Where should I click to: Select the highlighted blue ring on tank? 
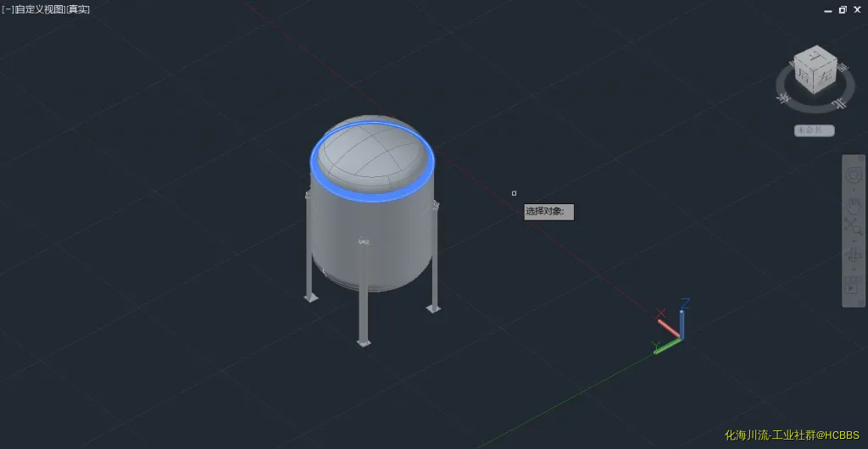coord(374,196)
